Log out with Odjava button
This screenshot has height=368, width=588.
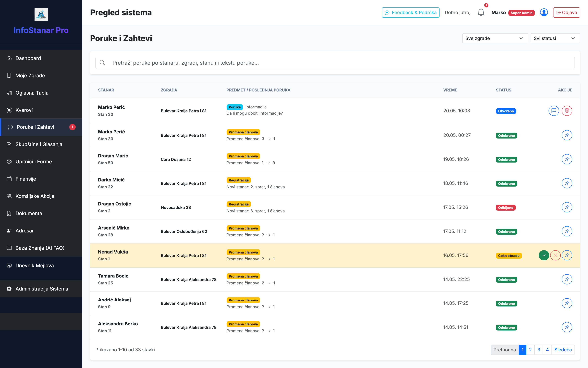(x=566, y=12)
